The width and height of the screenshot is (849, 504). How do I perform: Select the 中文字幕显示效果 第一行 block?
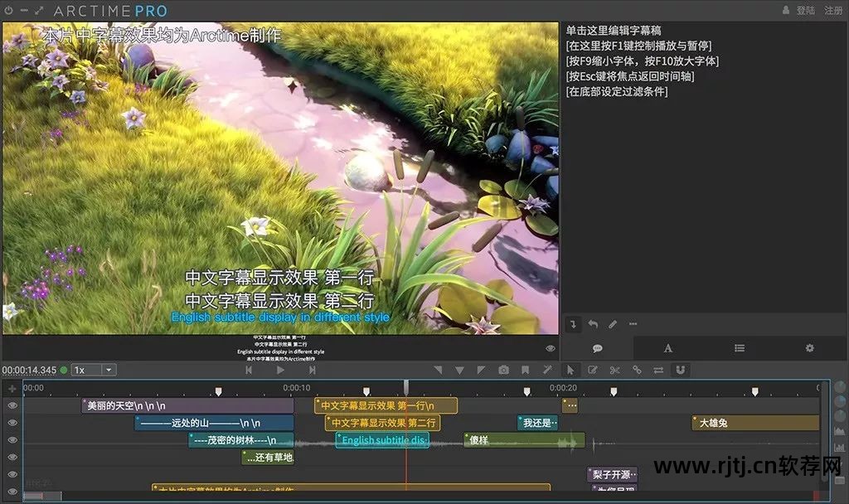pyautogui.click(x=386, y=405)
